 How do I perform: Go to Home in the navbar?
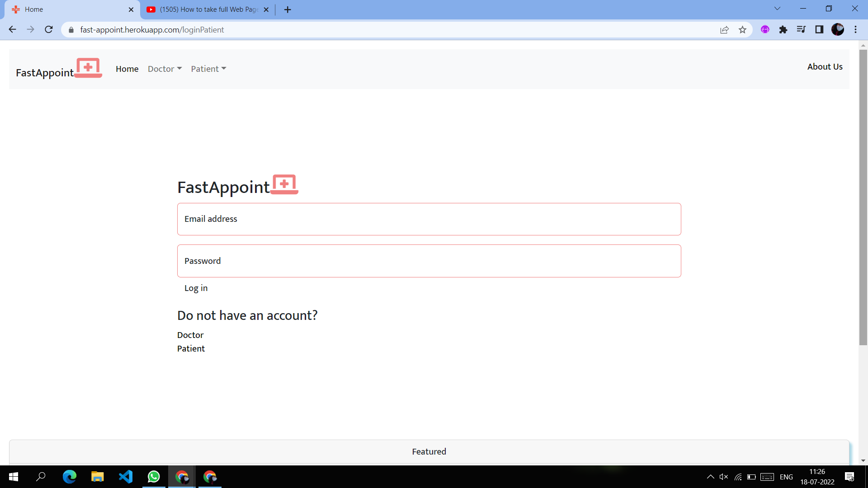pos(127,69)
